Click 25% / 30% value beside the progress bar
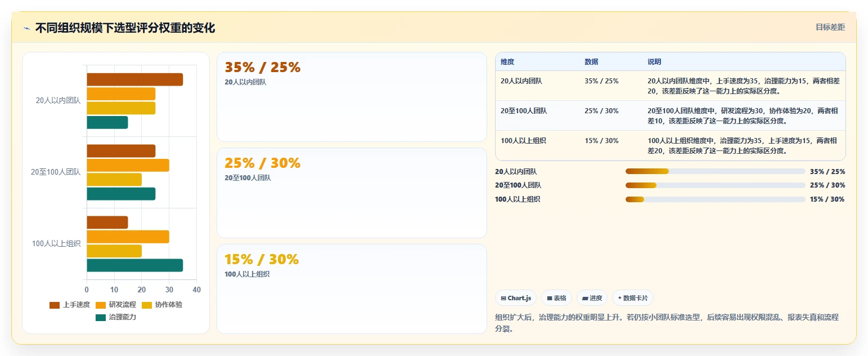 coord(827,185)
